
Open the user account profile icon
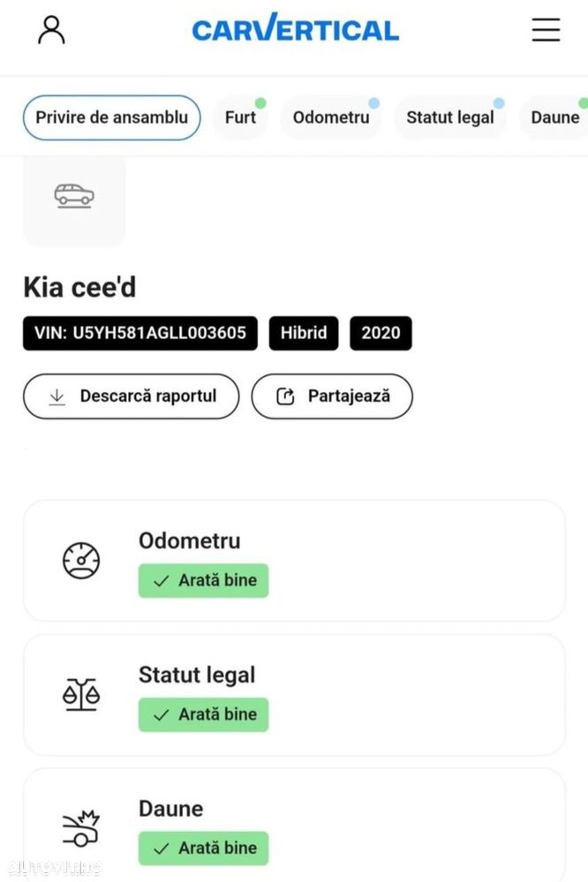coord(51,30)
